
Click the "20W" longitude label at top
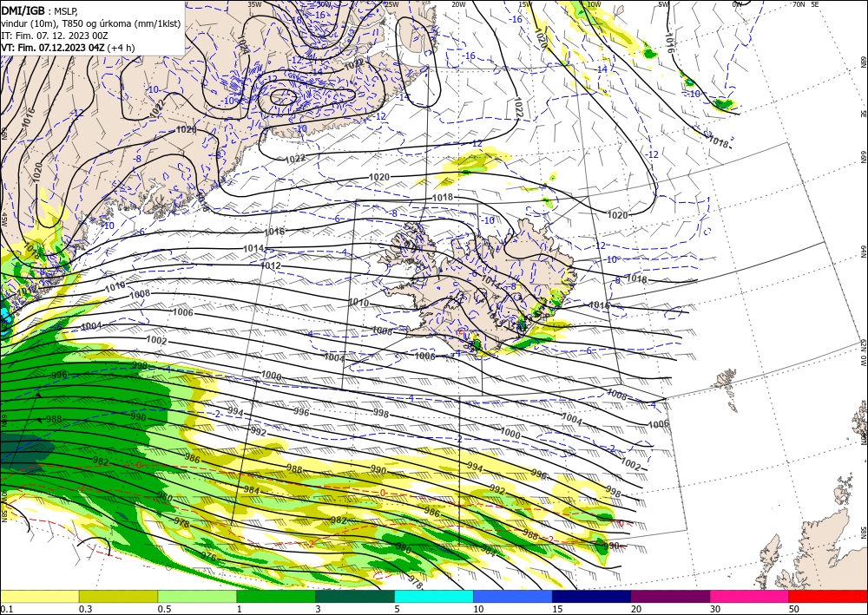[458, 4]
